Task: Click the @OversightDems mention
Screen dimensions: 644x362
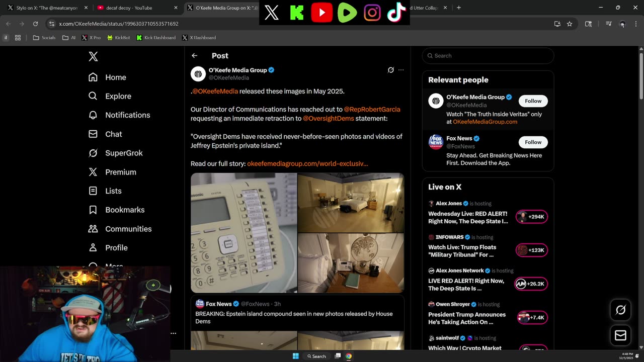Action: pyautogui.click(x=329, y=119)
